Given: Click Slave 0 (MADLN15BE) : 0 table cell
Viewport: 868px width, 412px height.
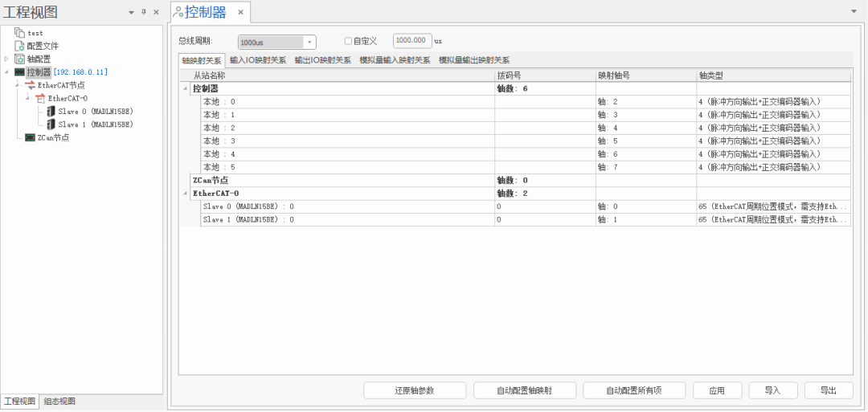Looking at the screenshot, I should click(348, 207).
